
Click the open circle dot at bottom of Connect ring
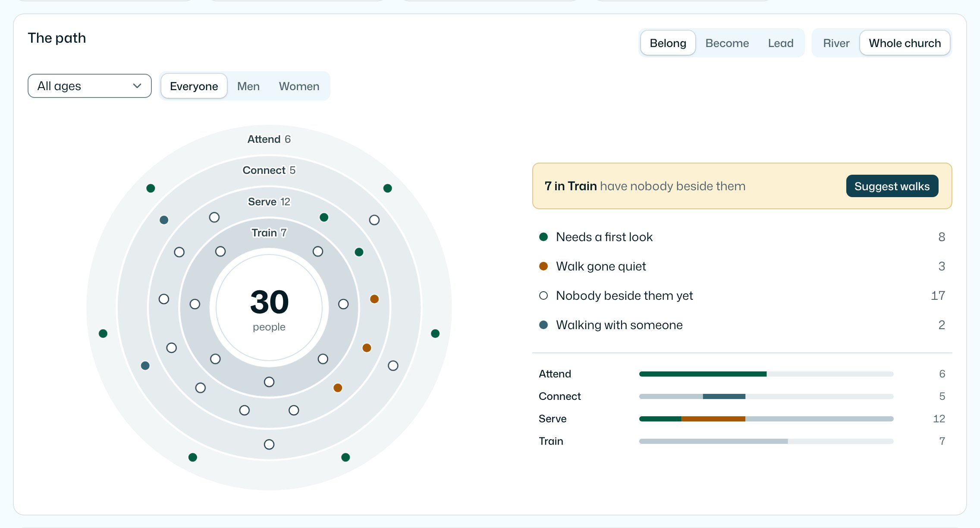(x=269, y=444)
